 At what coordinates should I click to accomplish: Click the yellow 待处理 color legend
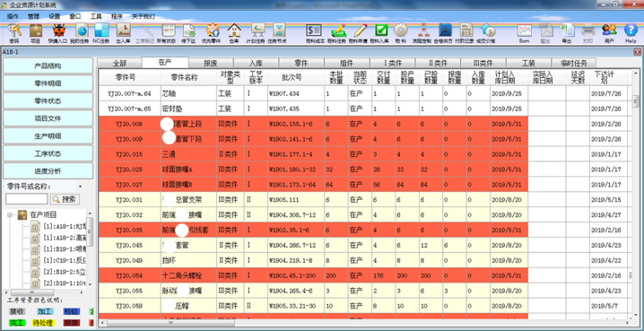tap(44, 323)
